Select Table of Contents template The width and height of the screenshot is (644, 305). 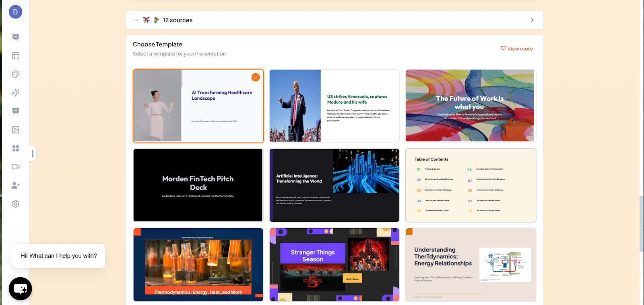[x=471, y=185]
